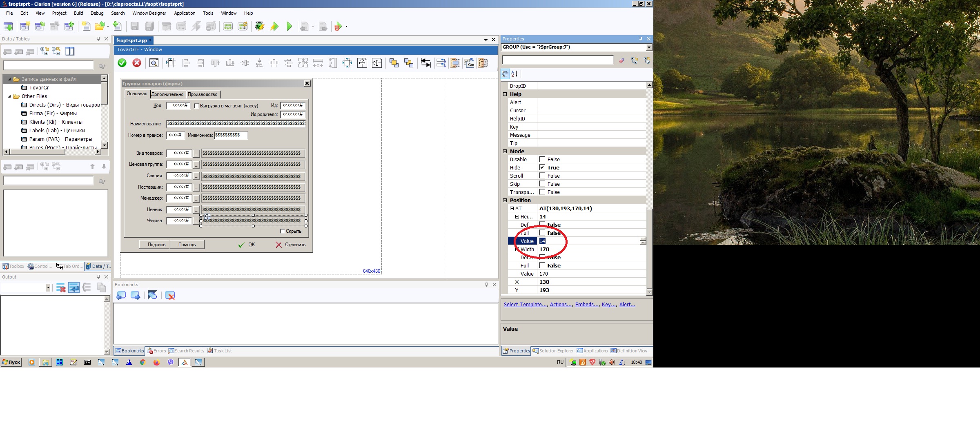Click the Firefox icon in taskbar
This screenshot has width=980, height=441.
pyautogui.click(x=156, y=362)
